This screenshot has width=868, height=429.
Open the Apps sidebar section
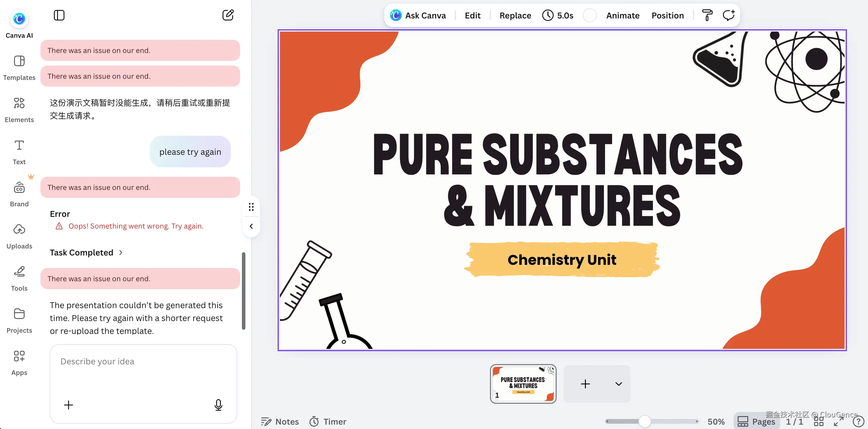point(19,363)
